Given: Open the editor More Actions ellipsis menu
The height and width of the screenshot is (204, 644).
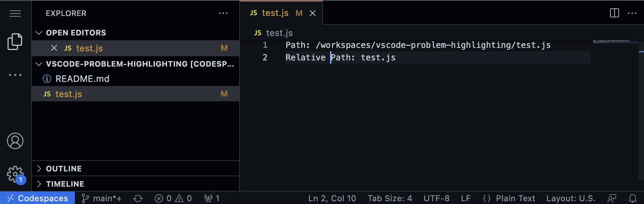Looking at the screenshot, I should [633, 13].
